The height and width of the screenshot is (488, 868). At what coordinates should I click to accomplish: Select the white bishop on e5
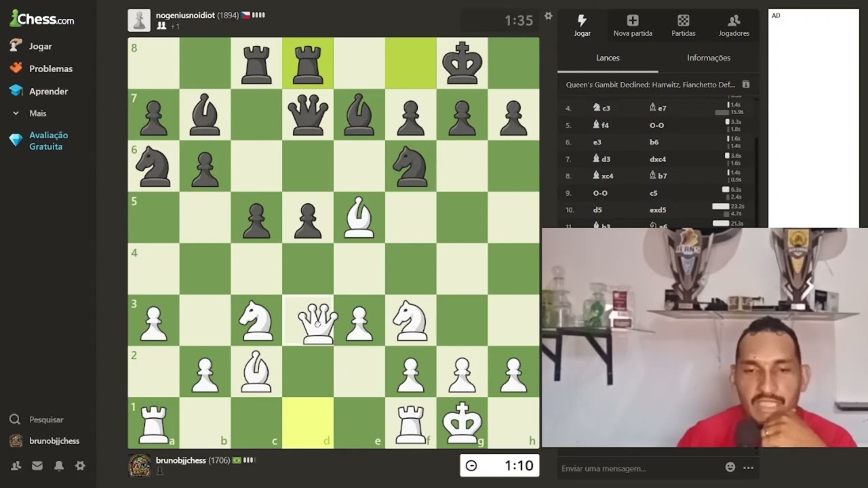[359, 217]
